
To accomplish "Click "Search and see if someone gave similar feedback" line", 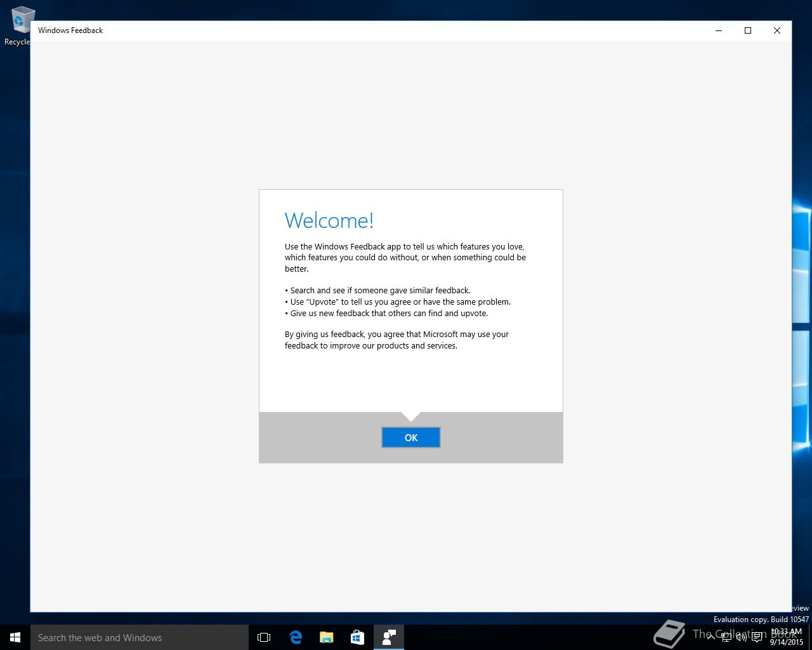I will click(377, 291).
